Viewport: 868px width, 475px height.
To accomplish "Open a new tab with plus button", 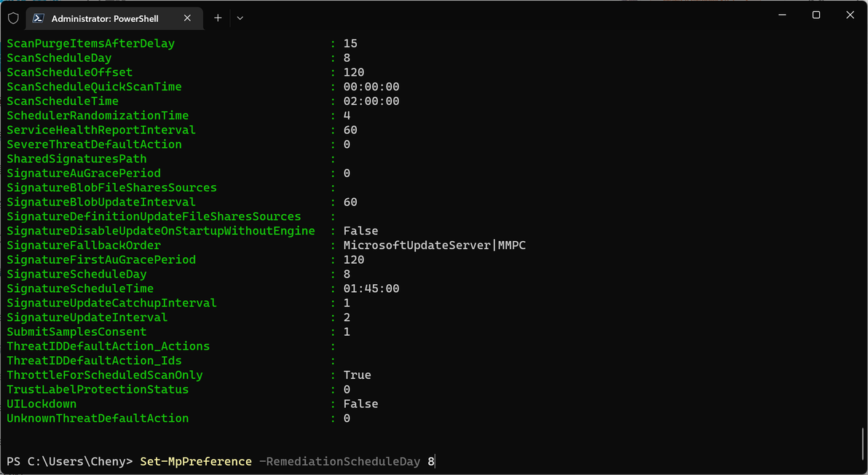I will click(x=218, y=18).
